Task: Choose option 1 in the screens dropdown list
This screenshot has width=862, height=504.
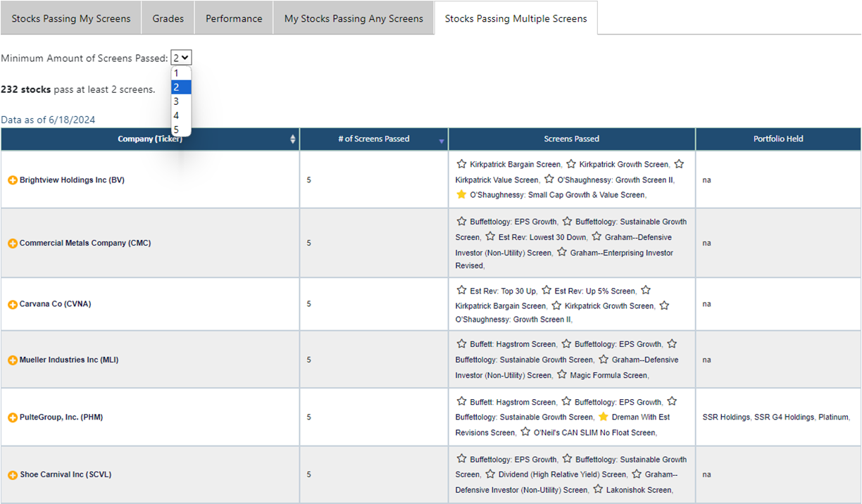Action: point(181,73)
